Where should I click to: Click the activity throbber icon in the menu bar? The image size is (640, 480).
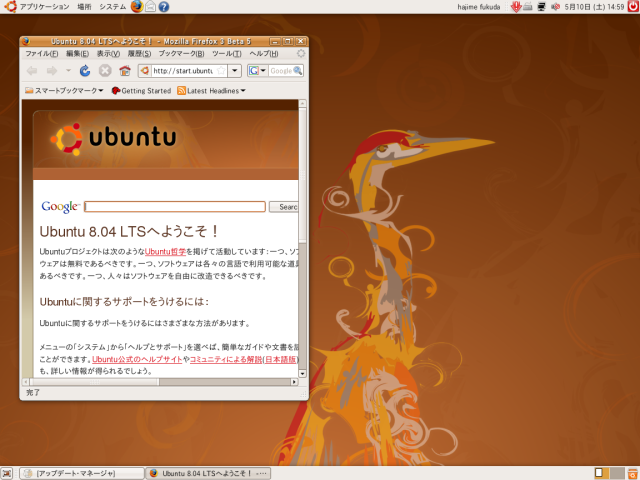point(301,53)
